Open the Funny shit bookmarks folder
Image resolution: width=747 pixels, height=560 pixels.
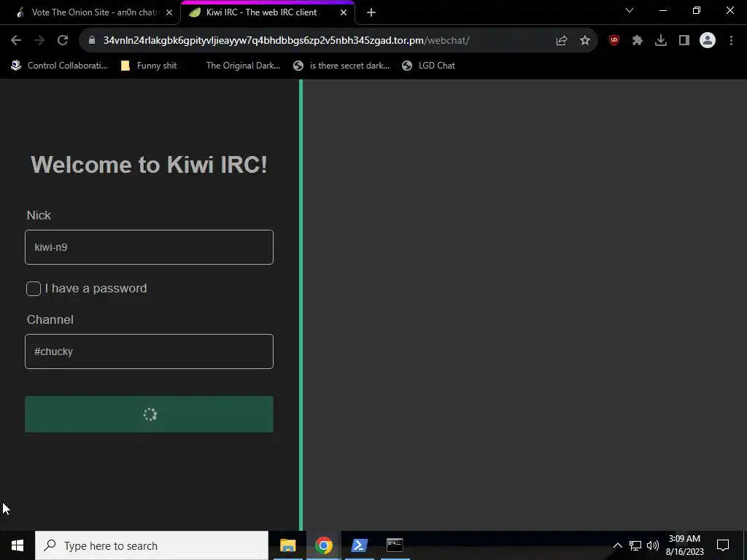click(149, 66)
